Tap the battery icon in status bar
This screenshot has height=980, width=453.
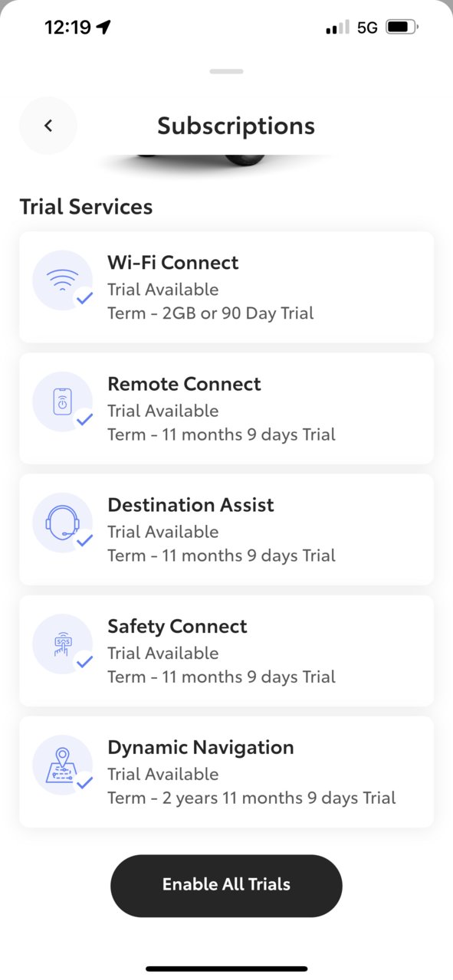[402, 28]
